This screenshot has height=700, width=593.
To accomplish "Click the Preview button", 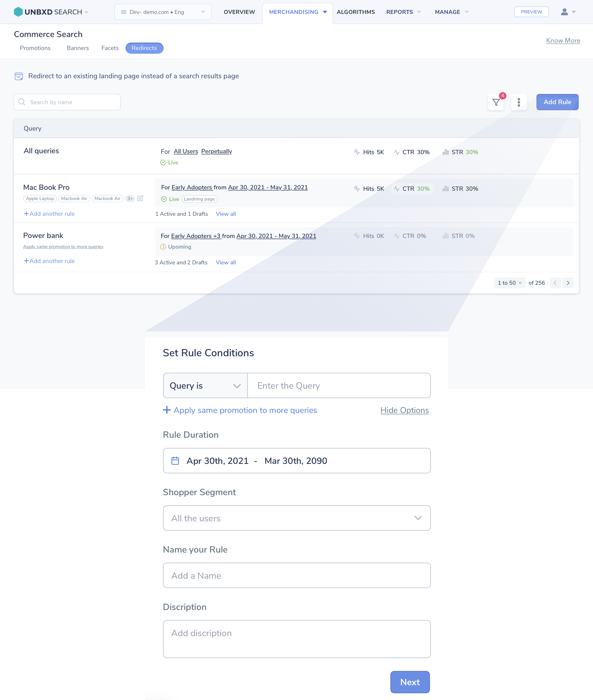I will tap(531, 12).
